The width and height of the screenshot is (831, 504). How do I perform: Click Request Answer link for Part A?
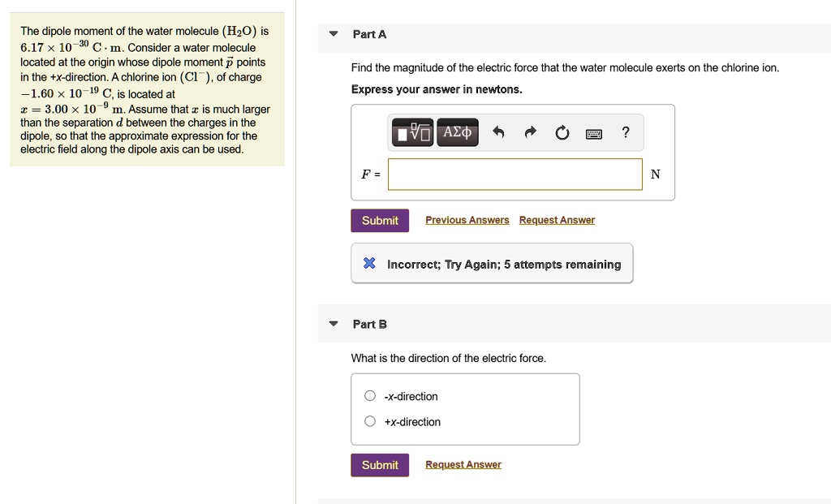[557, 220]
